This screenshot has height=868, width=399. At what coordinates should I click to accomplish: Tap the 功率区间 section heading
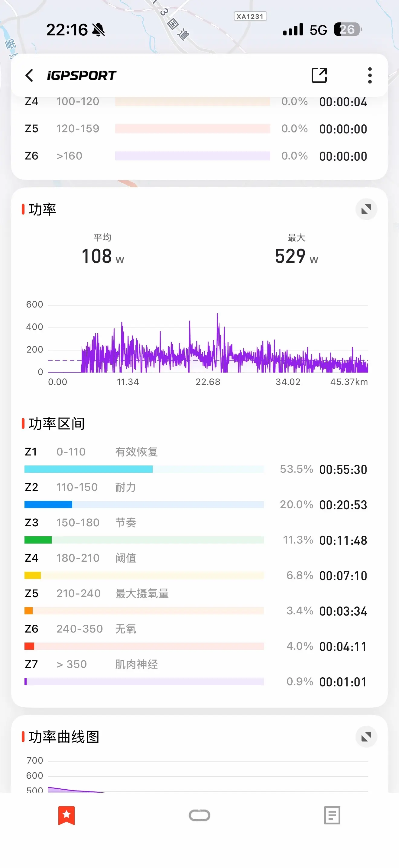click(57, 423)
